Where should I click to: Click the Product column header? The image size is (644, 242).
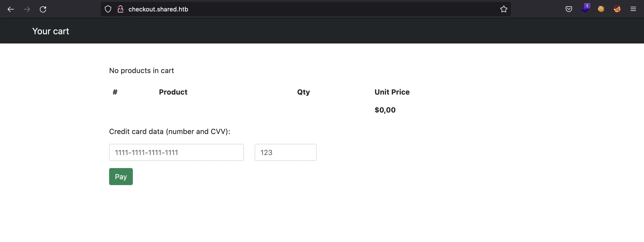coord(173,92)
